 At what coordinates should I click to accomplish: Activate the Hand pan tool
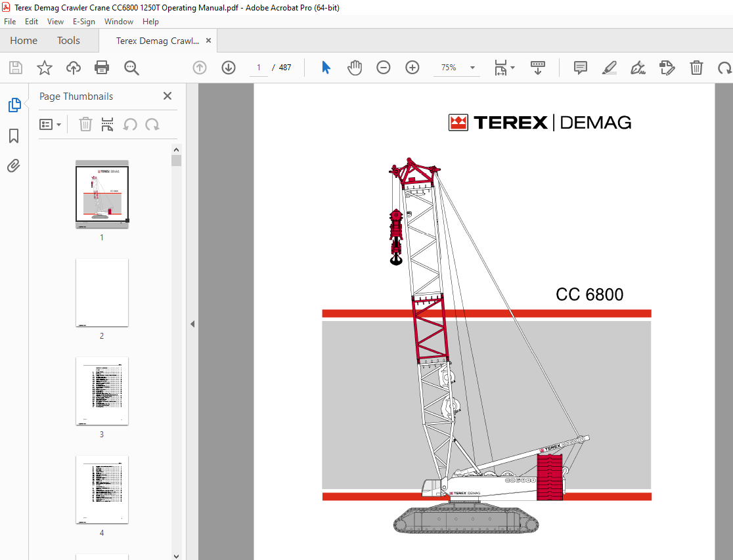pyautogui.click(x=355, y=68)
